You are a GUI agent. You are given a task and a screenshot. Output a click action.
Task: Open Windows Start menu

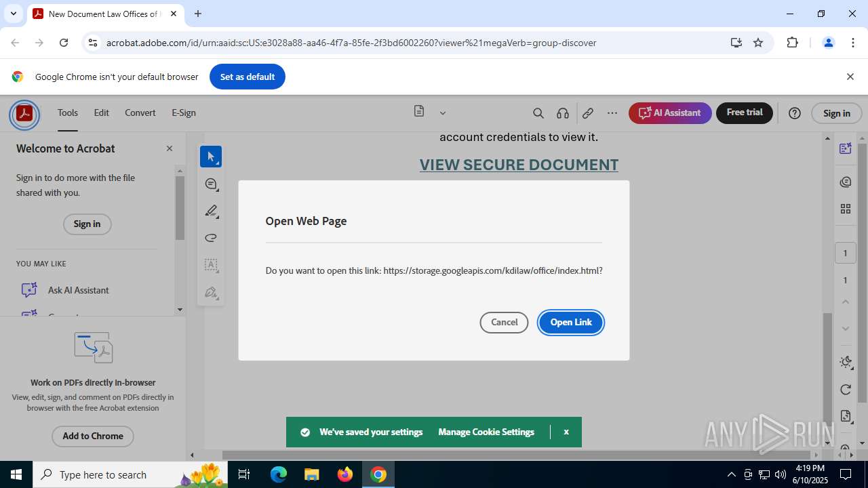coord(16,474)
